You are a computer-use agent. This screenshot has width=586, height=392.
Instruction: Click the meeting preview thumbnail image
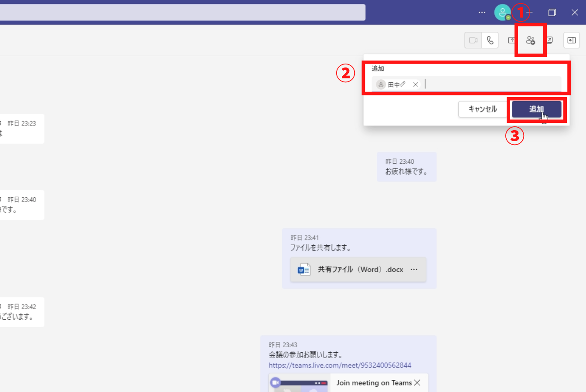[300, 383]
